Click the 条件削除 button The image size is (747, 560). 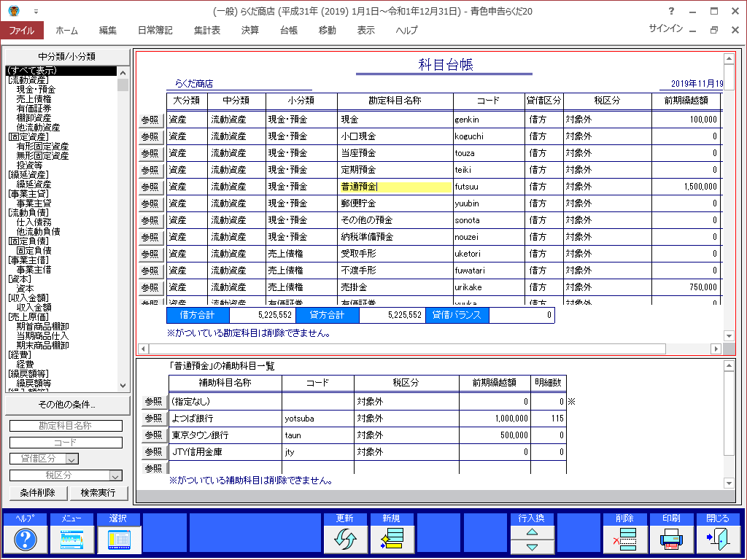pos(38,493)
